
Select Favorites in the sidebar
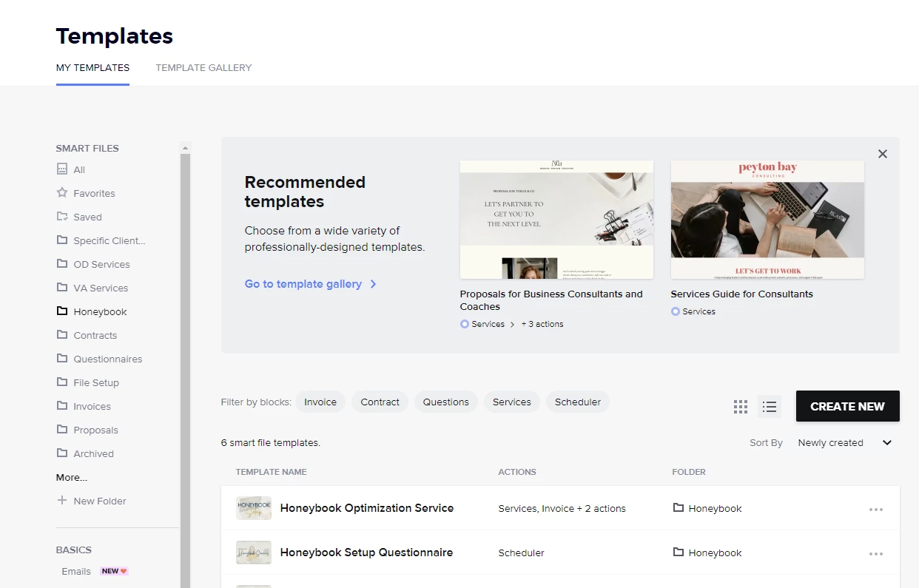pos(94,193)
